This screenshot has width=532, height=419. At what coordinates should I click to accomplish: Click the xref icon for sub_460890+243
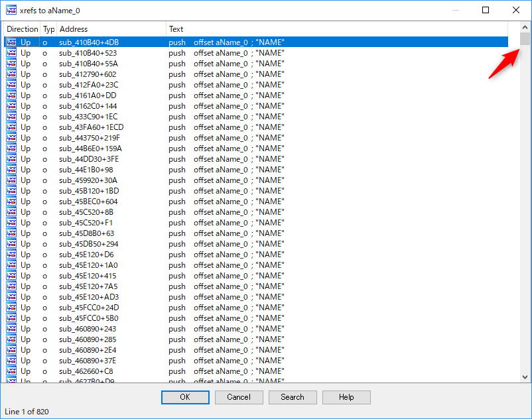pyautogui.click(x=11, y=329)
